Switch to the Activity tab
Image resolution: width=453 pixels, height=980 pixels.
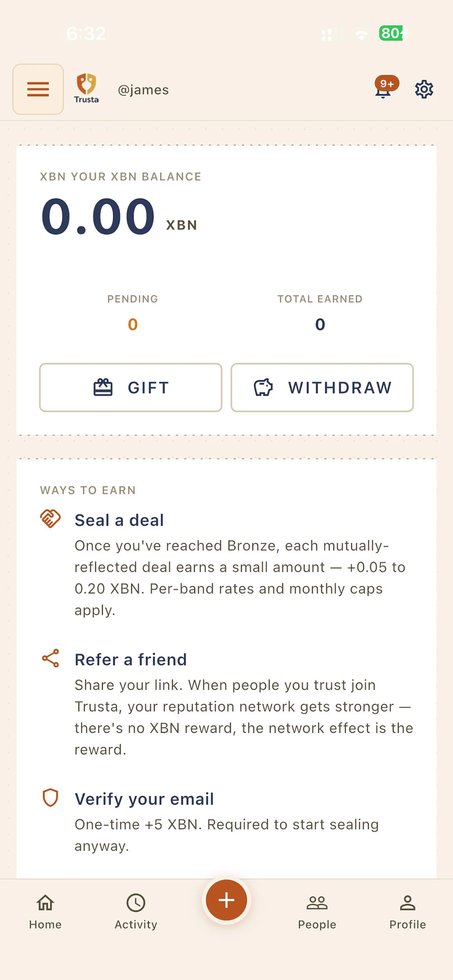(136, 912)
